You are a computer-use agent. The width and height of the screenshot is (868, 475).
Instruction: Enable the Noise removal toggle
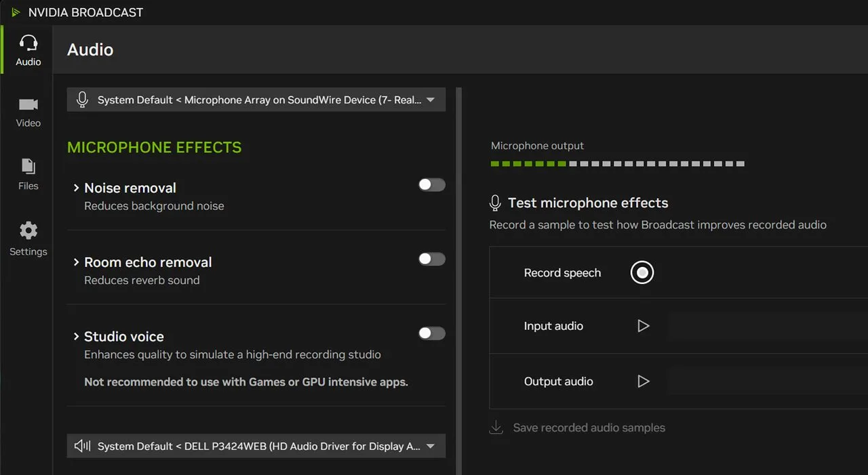pyautogui.click(x=432, y=184)
